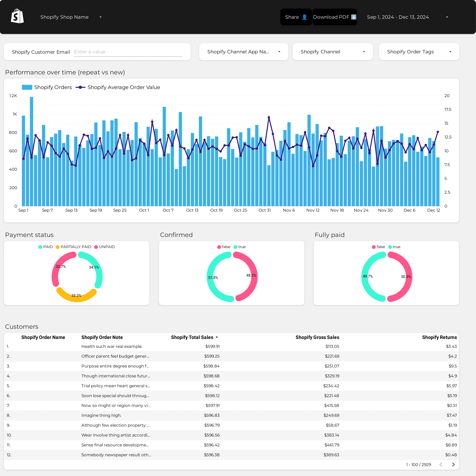The width and height of the screenshot is (476, 476).
Task: Select row 'Health such war real example.'
Action: click(x=231, y=346)
